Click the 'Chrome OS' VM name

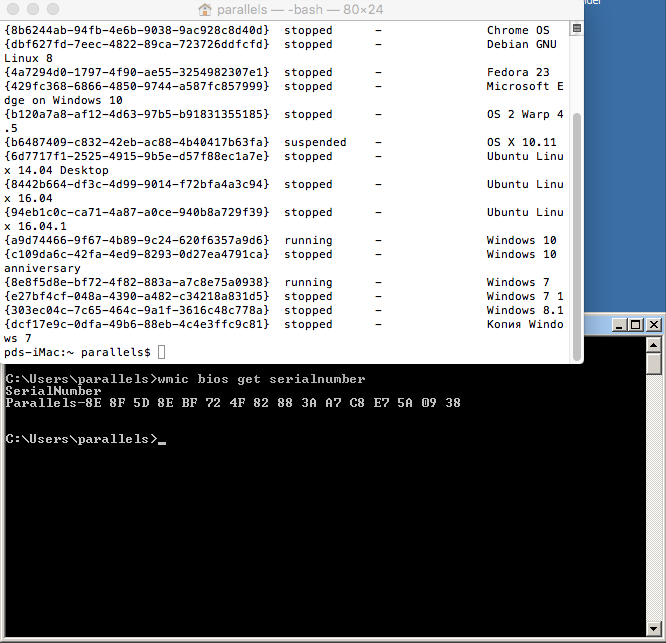pyautogui.click(x=518, y=30)
